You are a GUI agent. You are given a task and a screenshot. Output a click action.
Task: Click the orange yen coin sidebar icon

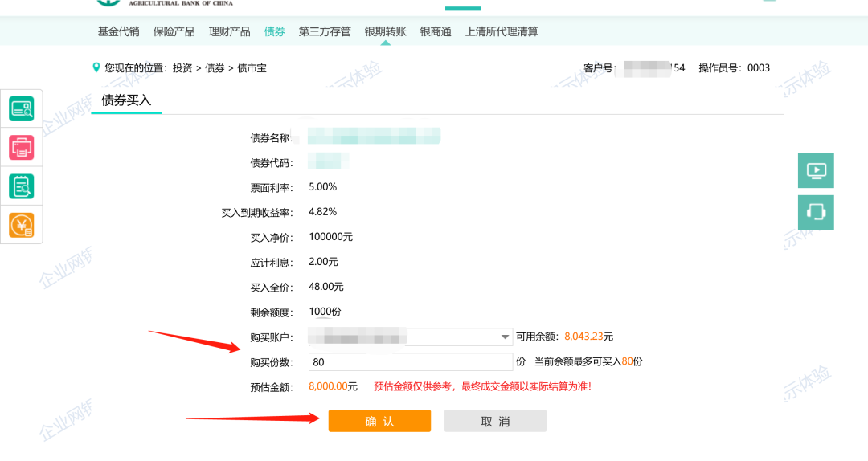pyautogui.click(x=22, y=225)
